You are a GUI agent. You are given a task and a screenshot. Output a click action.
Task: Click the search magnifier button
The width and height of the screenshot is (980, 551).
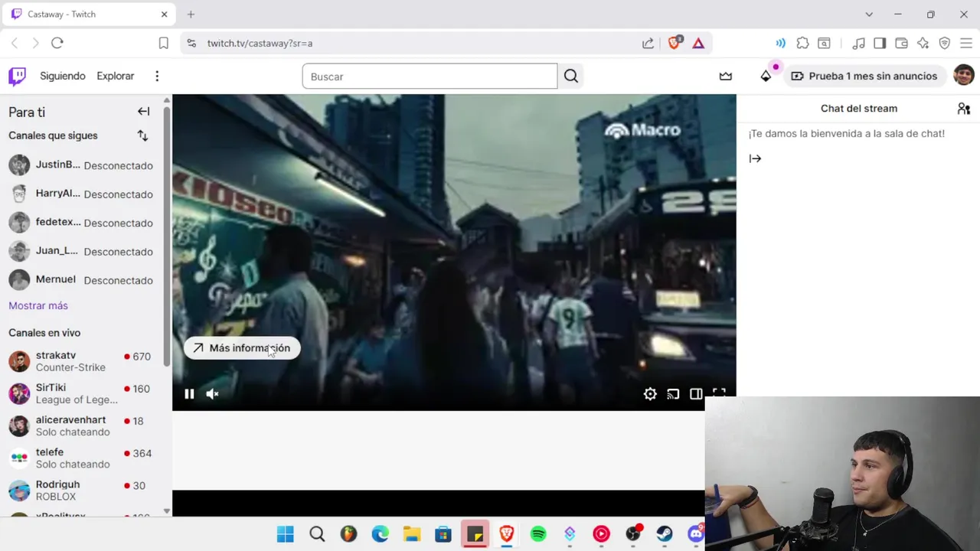571,76
